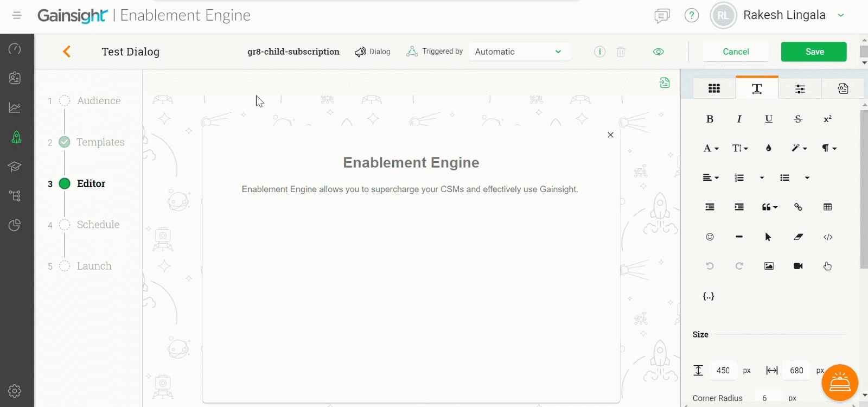
Task: Toggle underline formatting
Action: click(x=769, y=119)
